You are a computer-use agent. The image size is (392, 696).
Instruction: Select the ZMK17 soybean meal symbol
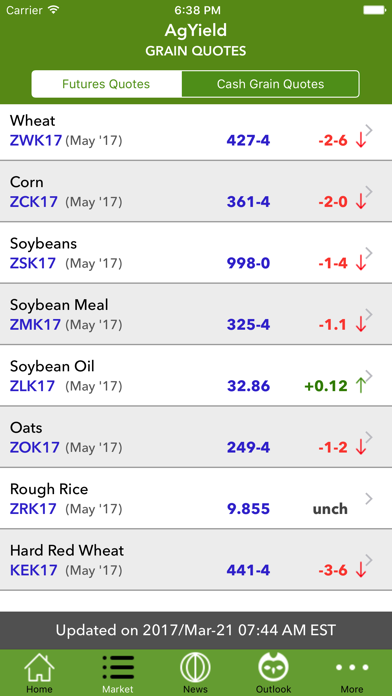click(35, 324)
